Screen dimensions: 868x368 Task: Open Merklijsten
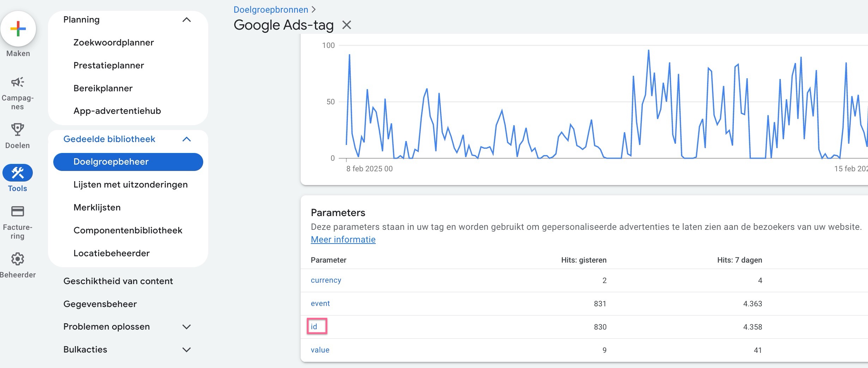click(x=97, y=208)
